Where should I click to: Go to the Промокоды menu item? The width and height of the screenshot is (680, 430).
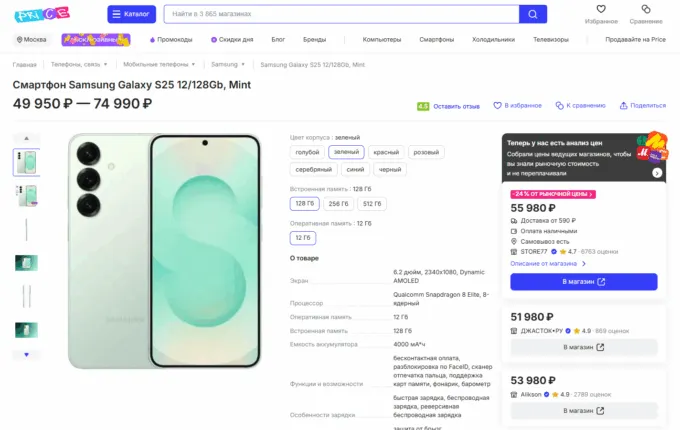[172, 40]
